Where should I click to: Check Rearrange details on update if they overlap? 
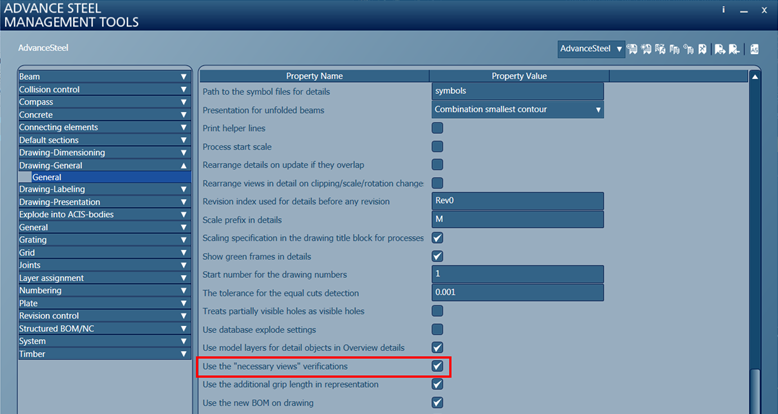pyautogui.click(x=437, y=165)
